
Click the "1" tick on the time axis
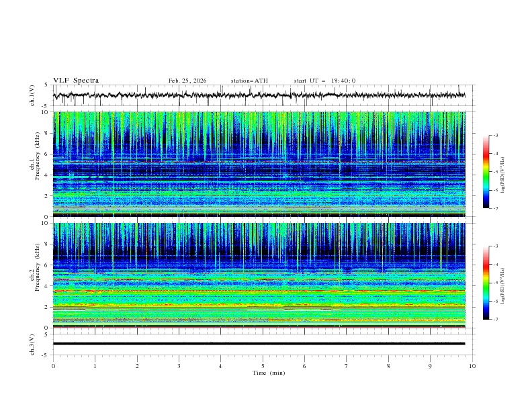(x=95, y=366)
